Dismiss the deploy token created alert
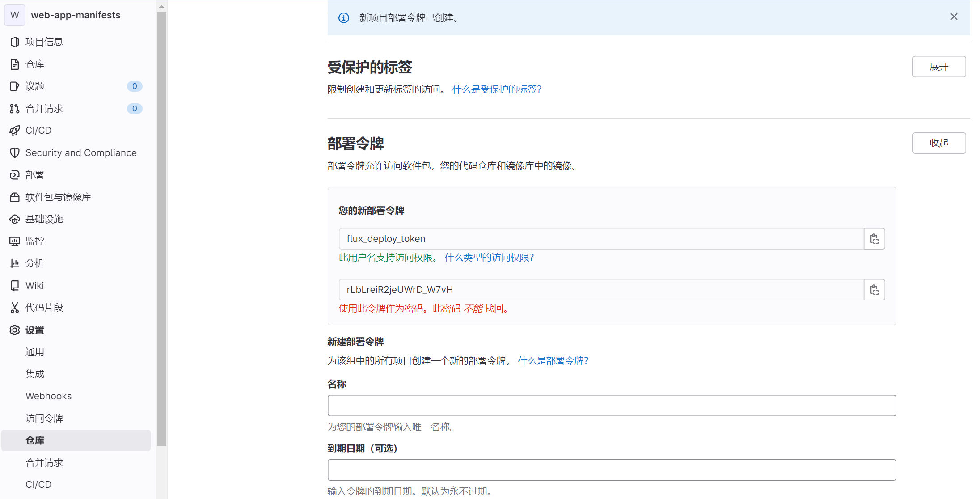The height and width of the screenshot is (499, 980). pyautogui.click(x=954, y=17)
